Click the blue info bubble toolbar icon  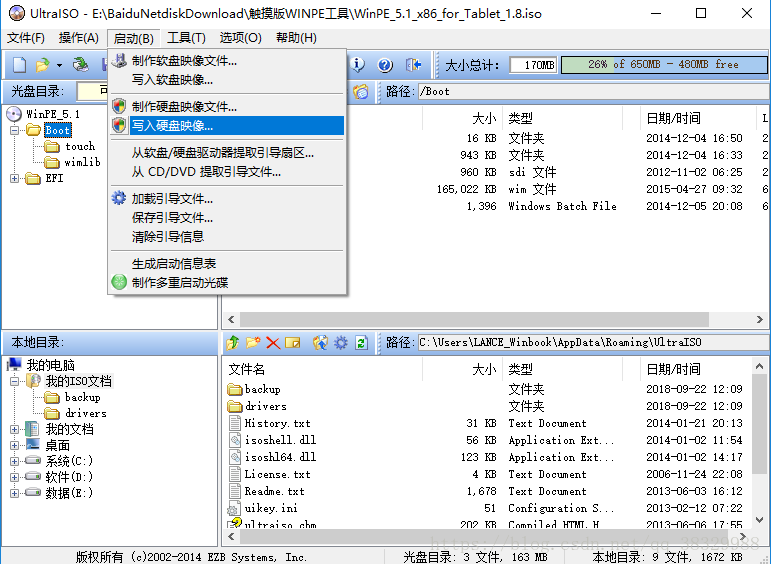tap(358, 64)
